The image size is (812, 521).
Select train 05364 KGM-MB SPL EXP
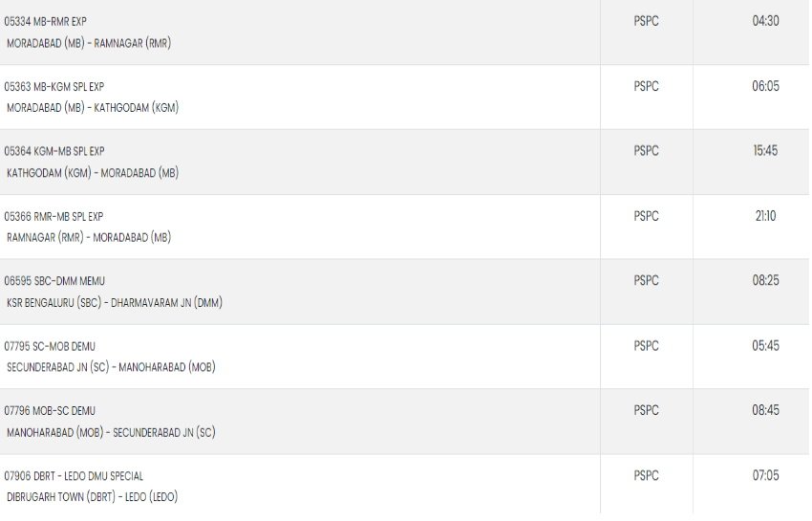click(x=53, y=151)
